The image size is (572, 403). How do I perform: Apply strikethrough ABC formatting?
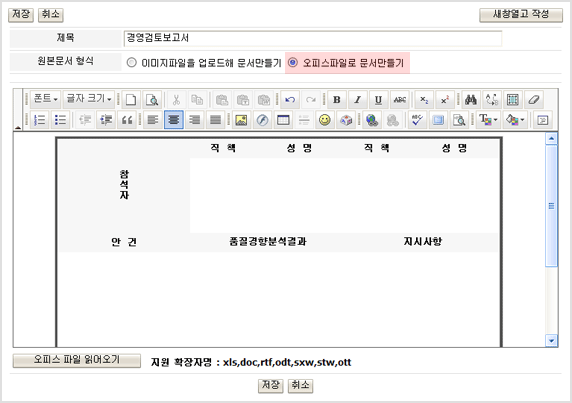tap(400, 100)
